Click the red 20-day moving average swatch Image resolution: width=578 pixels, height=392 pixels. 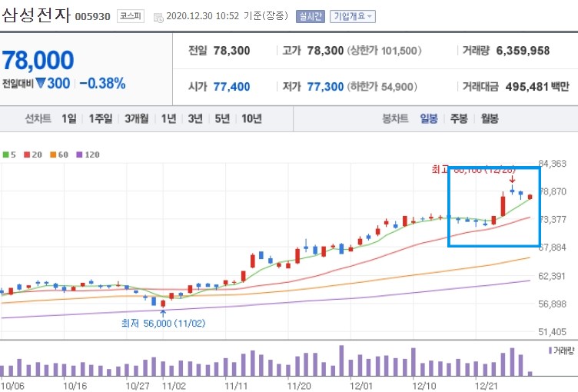(27, 154)
